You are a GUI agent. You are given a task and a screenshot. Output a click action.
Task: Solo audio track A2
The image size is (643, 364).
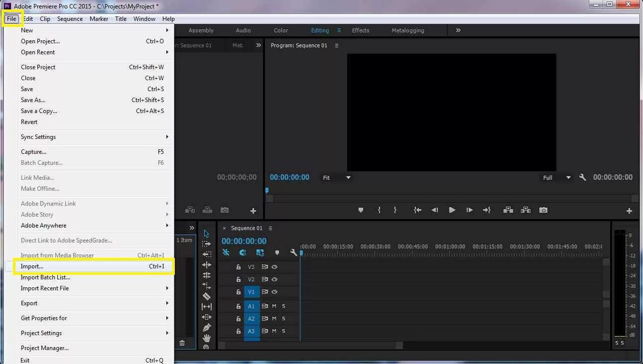pos(283,318)
